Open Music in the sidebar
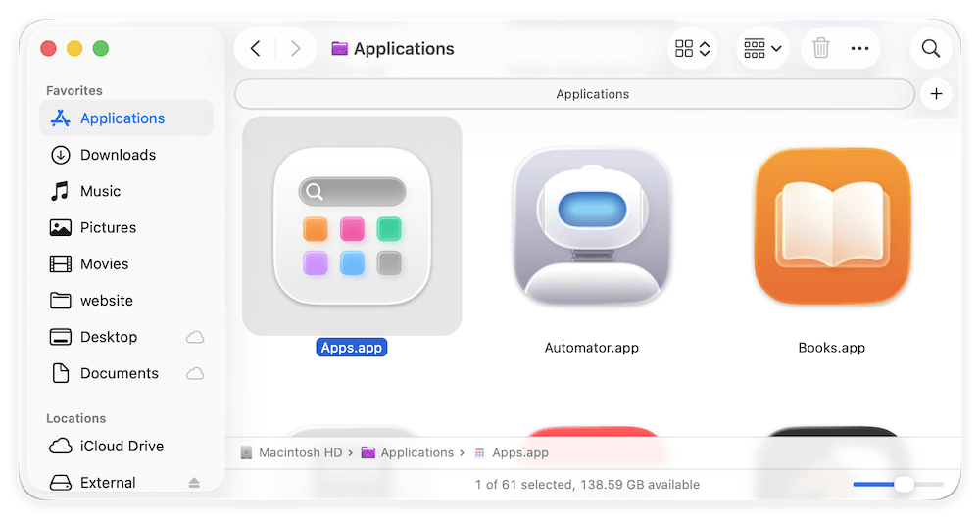Image resolution: width=980 pixels, height=519 pixels. tap(126, 191)
